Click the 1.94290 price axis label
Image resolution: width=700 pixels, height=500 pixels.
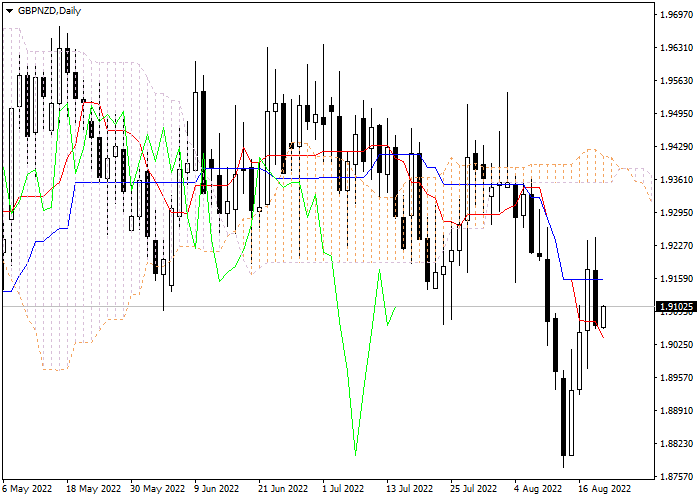click(x=676, y=147)
